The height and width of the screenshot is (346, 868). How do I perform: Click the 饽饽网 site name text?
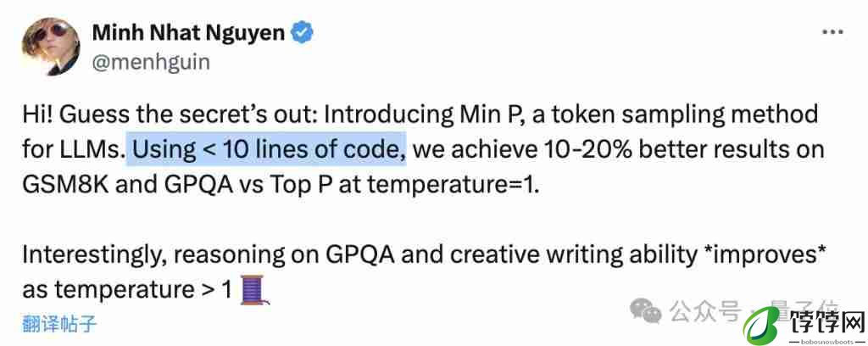(826, 320)
